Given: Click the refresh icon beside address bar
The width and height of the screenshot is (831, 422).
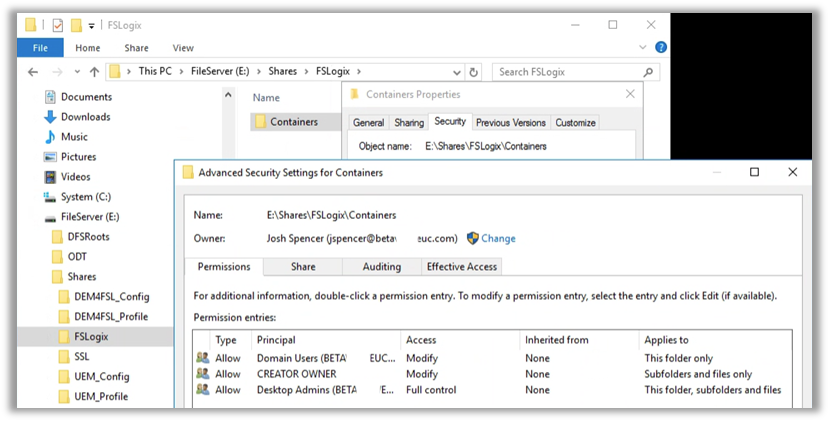Looking at the screenshot, I should tap(473, 72).
